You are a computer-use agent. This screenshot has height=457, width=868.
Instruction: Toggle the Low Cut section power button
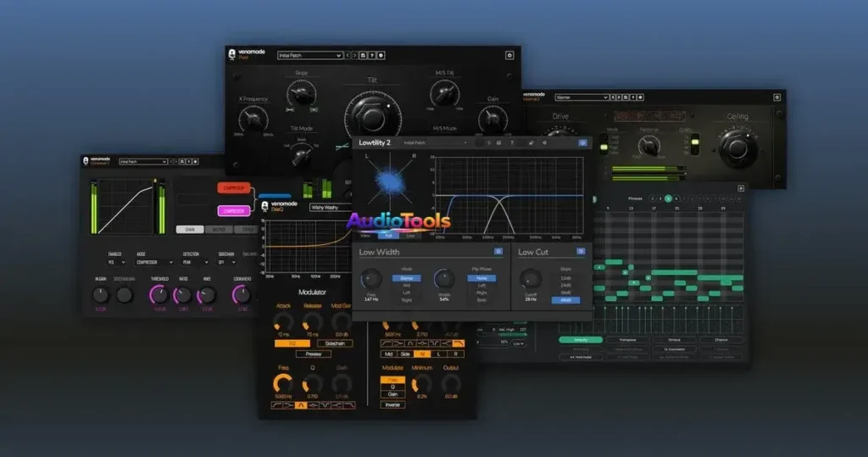coord(581,252)
